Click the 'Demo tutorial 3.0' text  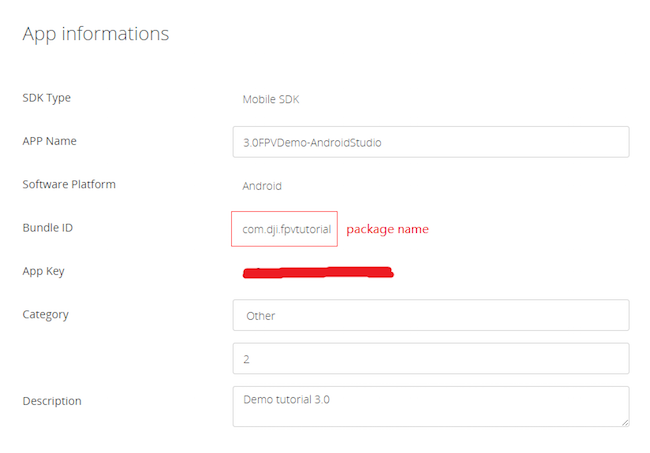(286, 398)
